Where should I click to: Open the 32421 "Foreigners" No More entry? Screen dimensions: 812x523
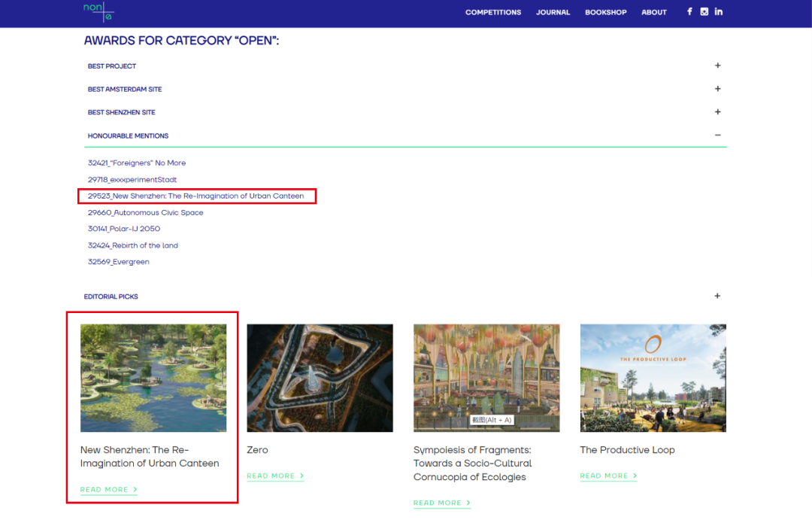137,163
